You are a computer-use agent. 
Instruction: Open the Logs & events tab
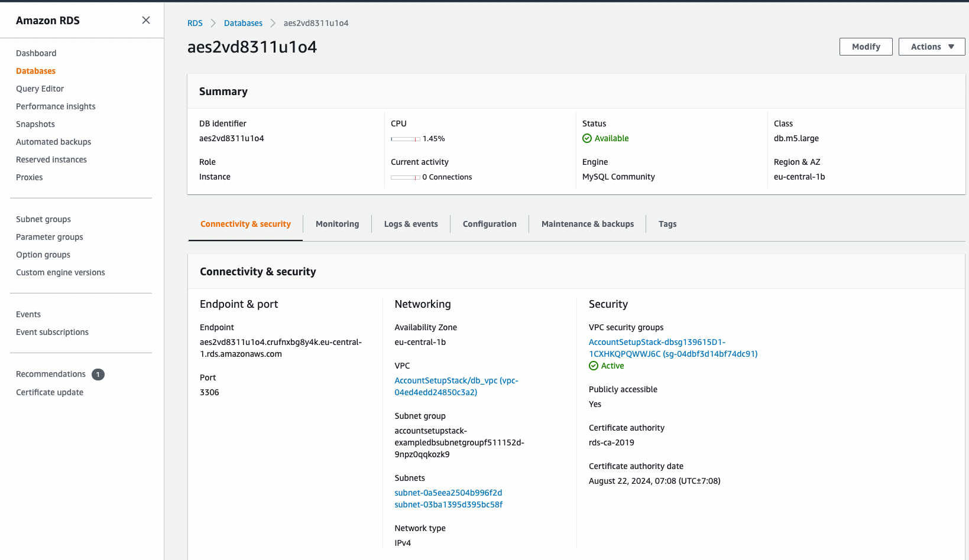tap(411, 224)
